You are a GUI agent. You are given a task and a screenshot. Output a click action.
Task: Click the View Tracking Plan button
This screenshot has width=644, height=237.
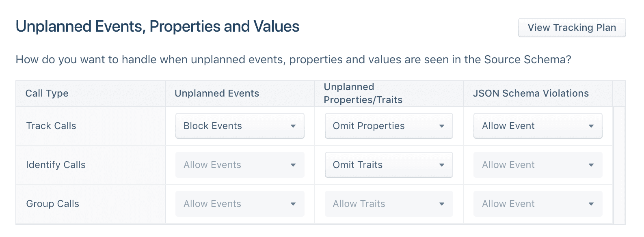pyautogui.click(x=572, y=28)
